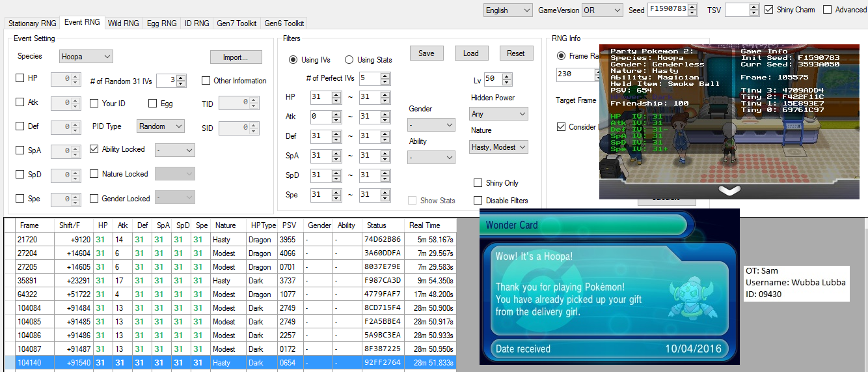Open the PID Type Random dropdown
Screen dimensions: 868x372
(x=161, y=126)
